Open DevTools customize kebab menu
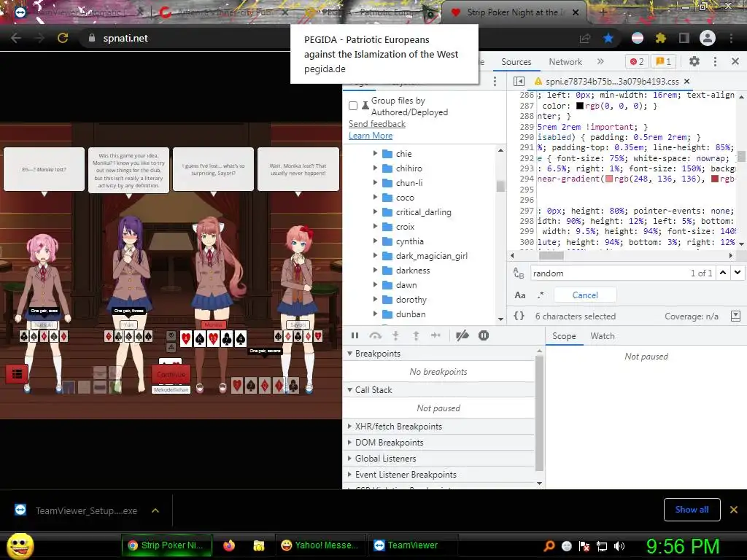 [x=715, y=61]
